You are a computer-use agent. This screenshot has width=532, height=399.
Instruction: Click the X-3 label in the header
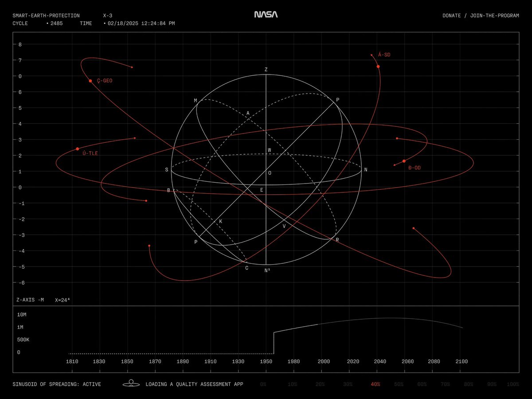tap(108, 16)
